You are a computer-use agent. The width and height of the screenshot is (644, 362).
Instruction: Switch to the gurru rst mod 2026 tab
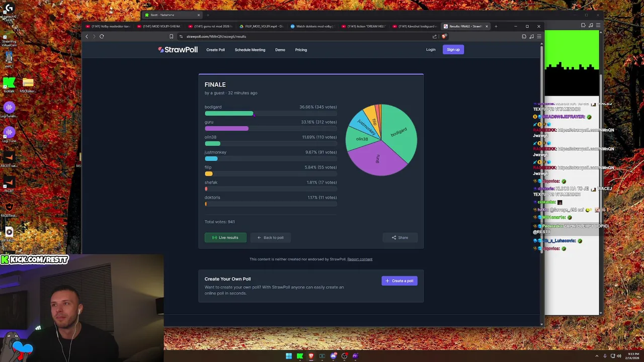click(x=210, y=26)
